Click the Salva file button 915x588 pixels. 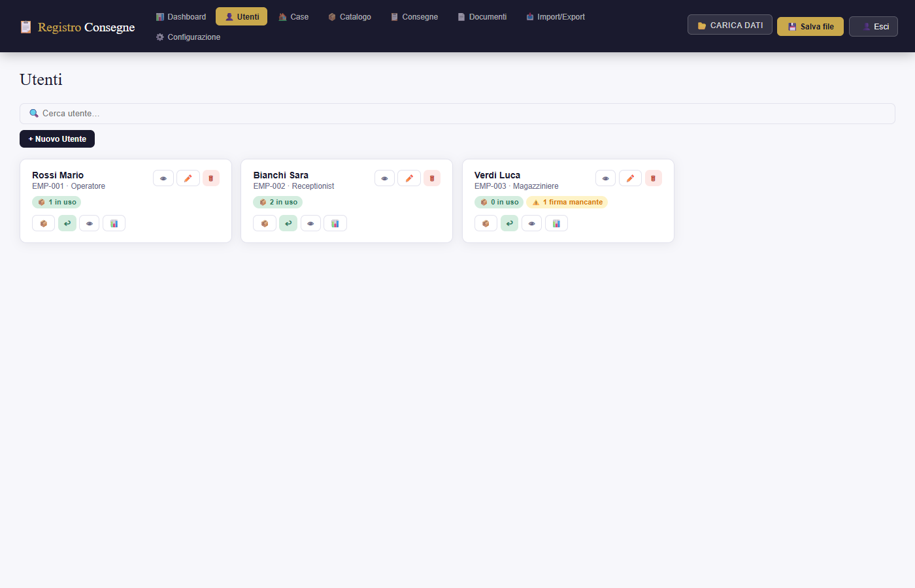tap(810, 27)
